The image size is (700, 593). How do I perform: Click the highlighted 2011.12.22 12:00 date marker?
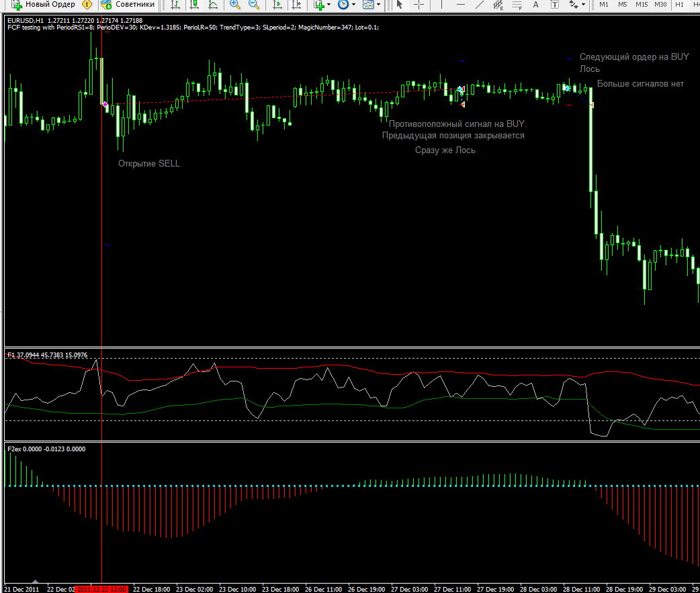102,590
